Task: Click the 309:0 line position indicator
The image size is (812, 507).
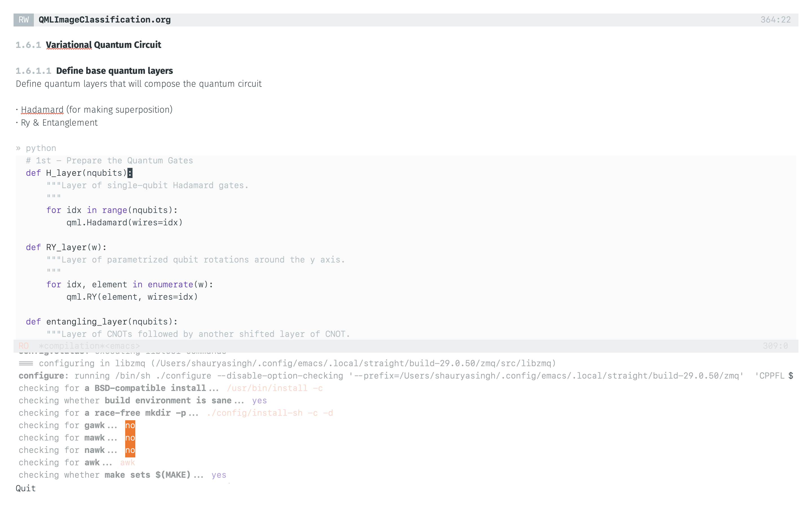Action: 775,346
